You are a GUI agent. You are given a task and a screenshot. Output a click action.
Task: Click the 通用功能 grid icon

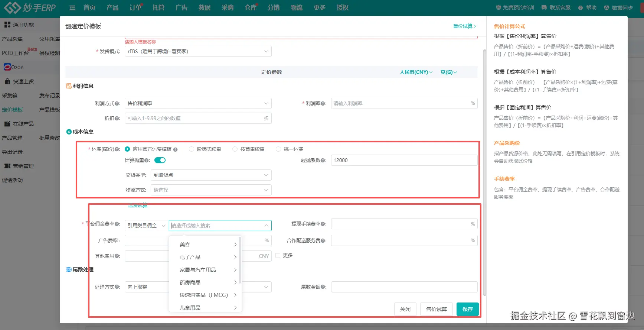point(7,25)
